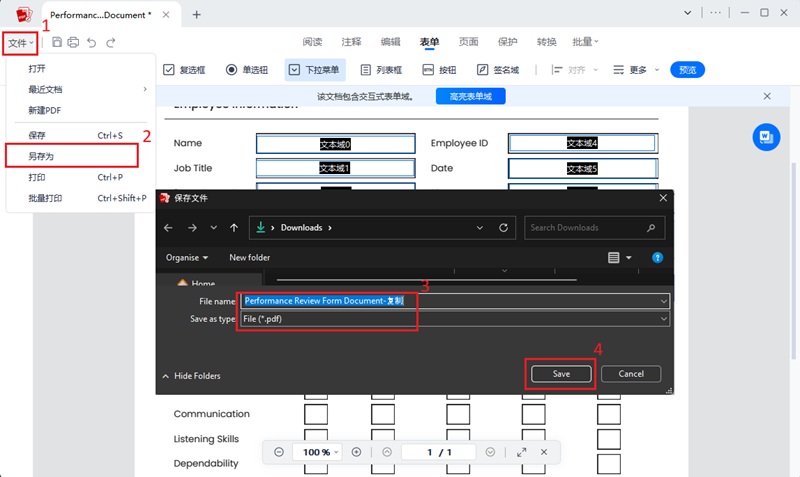The width and height of the screenshot is (800, 477).
Task: Choose 批量打印 (Batch print) menu item
Action: 81,198
